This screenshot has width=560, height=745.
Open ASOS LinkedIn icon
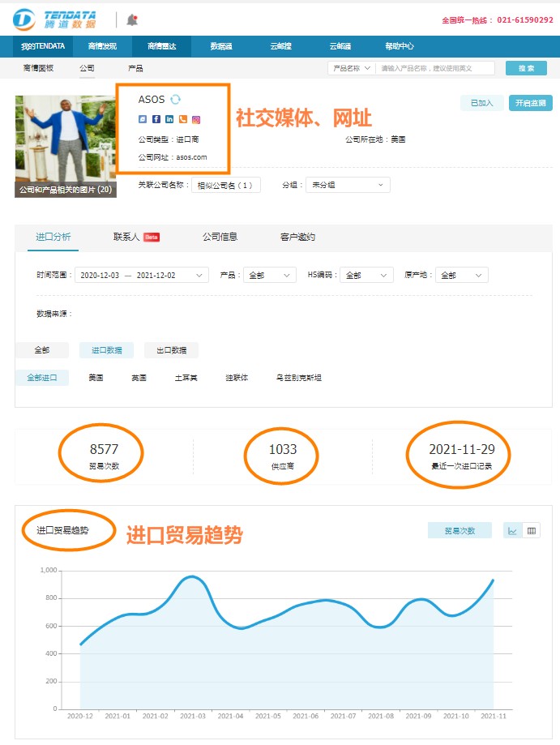click(169, 119)
